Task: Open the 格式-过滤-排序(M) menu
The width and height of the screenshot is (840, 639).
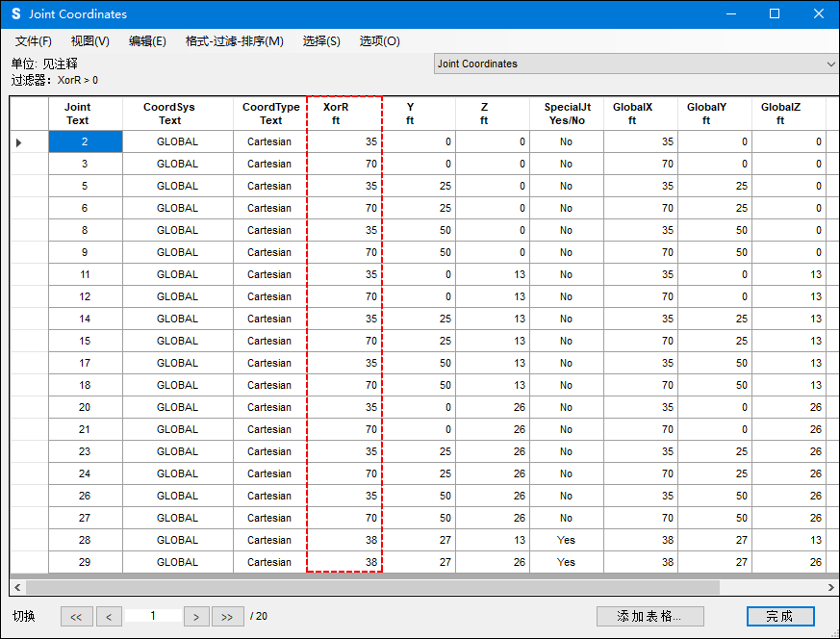Action: (x=234, y=41)
